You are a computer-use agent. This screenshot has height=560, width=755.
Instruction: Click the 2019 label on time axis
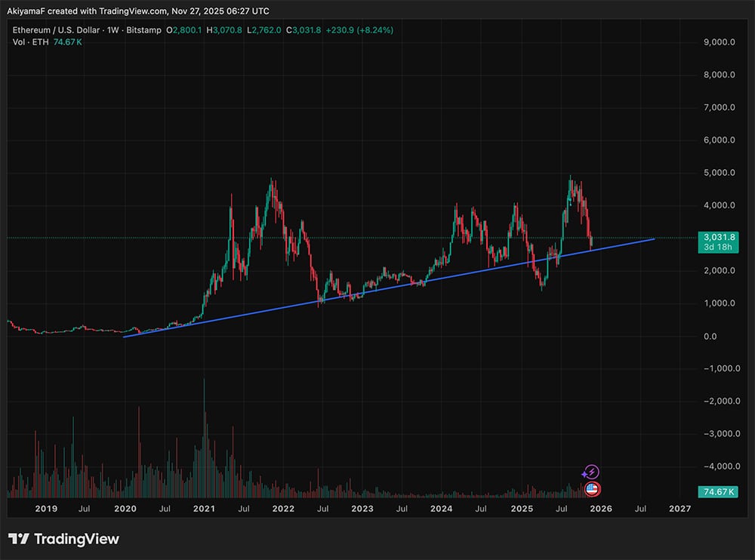click(x=46, y=509)
